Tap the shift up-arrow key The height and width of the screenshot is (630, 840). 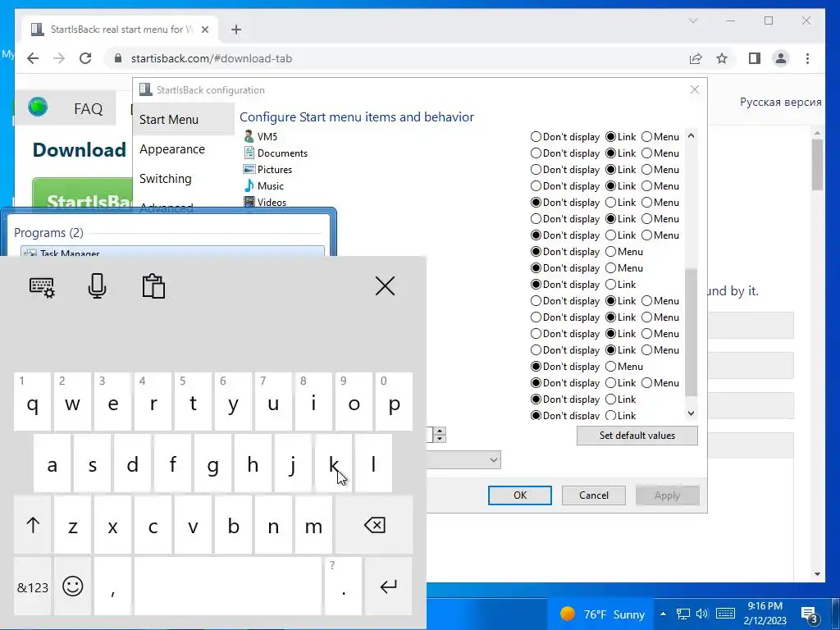pos(33,525)
